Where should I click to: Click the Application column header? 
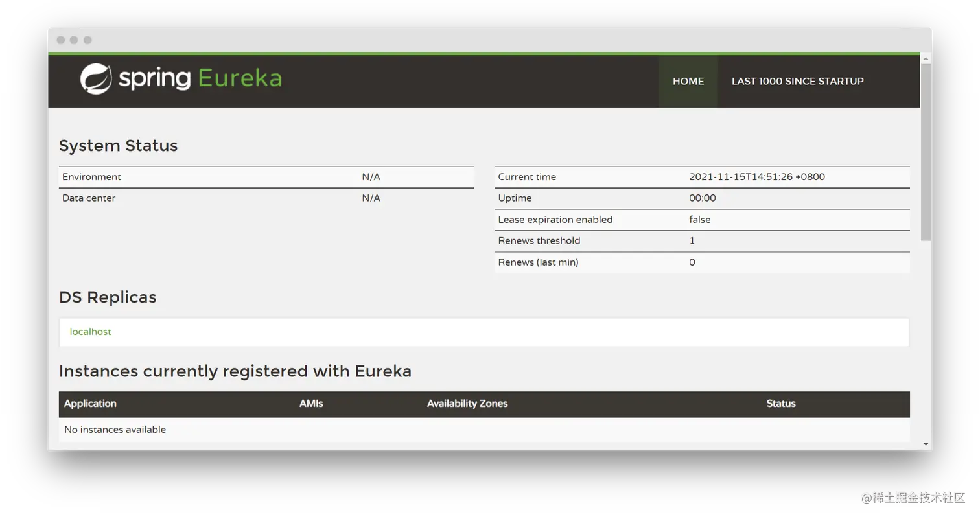pyautogui.click(x=90, y=404)
